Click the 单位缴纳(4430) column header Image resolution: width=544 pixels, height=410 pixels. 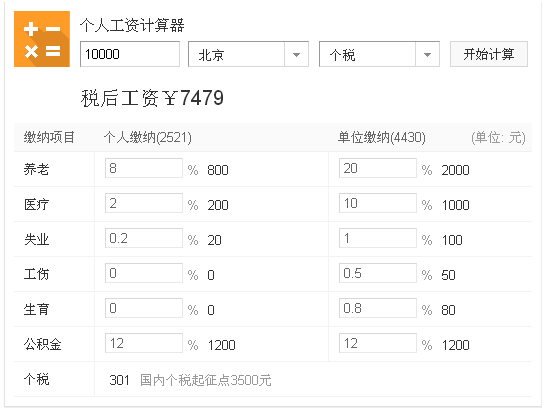point(382,137)
